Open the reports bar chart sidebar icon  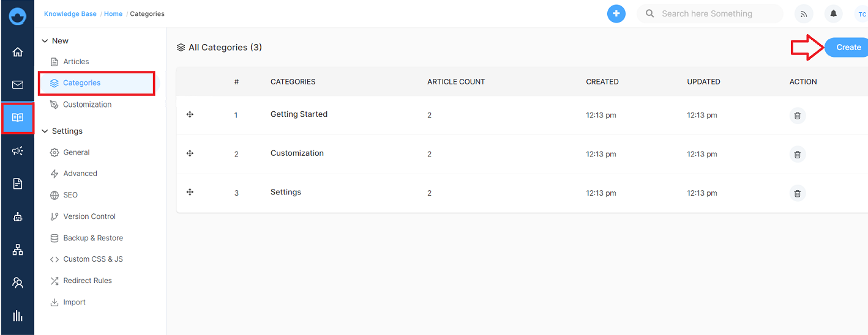pyautogui.click(x=18, y=315)
